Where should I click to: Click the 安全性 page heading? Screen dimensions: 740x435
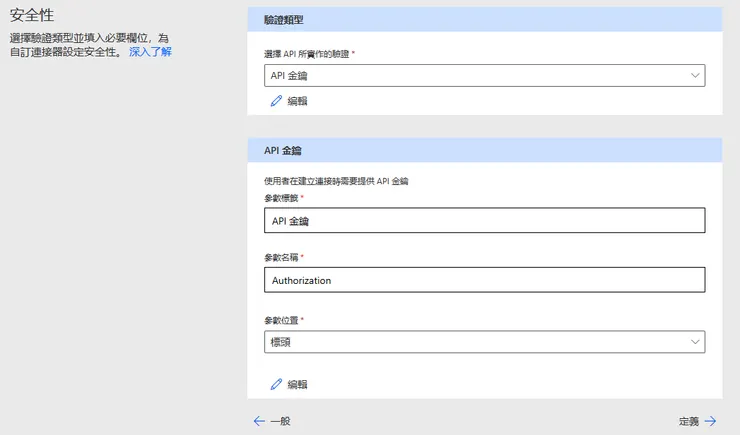pos(32,15)
